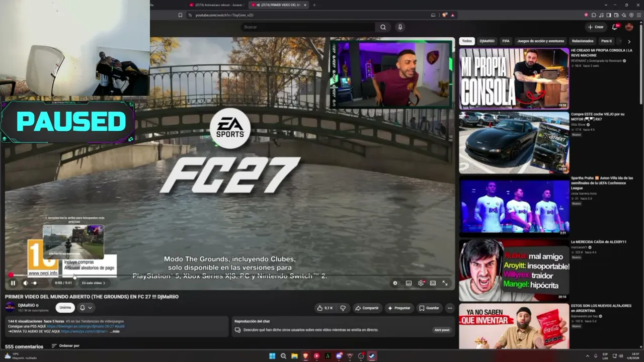Show more filter chips with right arrow
The width and height of the screenshot is (644, 362).
click(629, 41)
